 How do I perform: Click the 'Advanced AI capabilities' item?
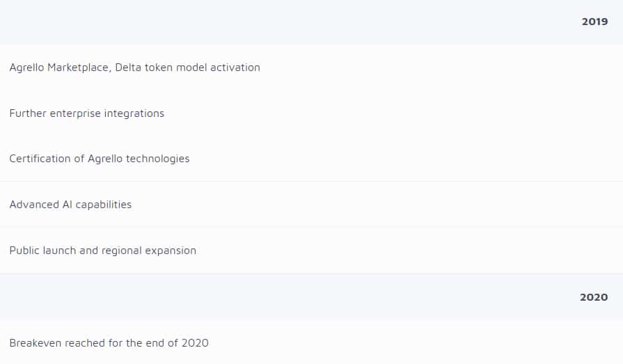click(x=70, y=205)
